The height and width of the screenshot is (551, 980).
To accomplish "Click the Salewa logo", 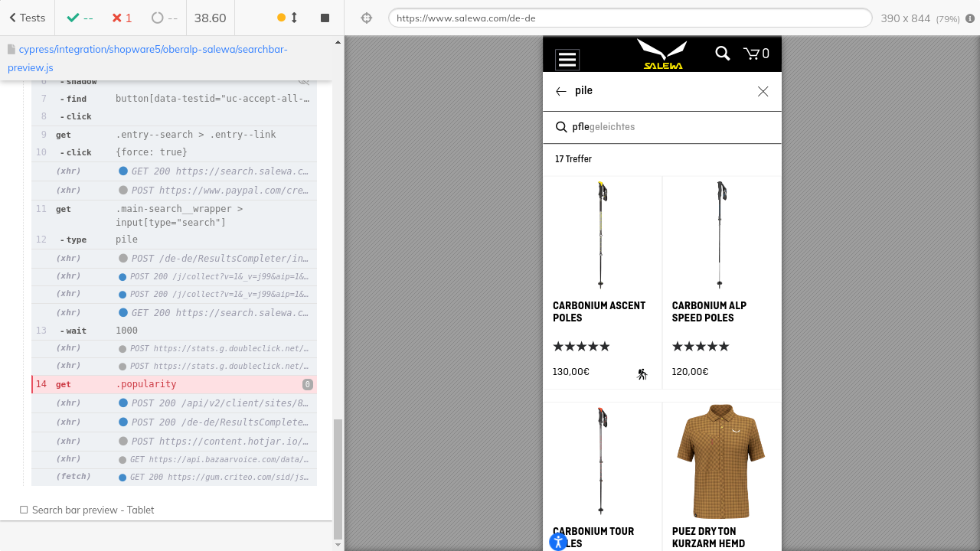I will [x=662, y=54].
